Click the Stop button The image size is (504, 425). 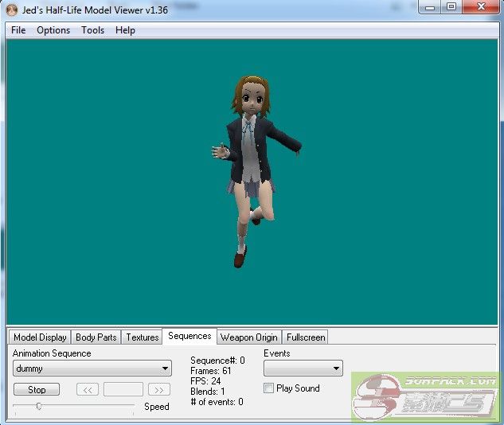37,389
